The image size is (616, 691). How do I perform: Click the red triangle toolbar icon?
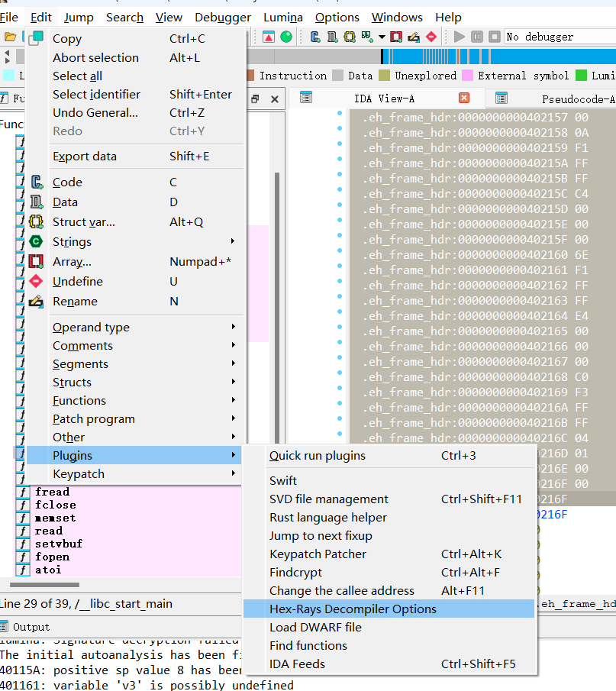(x=269, y=37)
